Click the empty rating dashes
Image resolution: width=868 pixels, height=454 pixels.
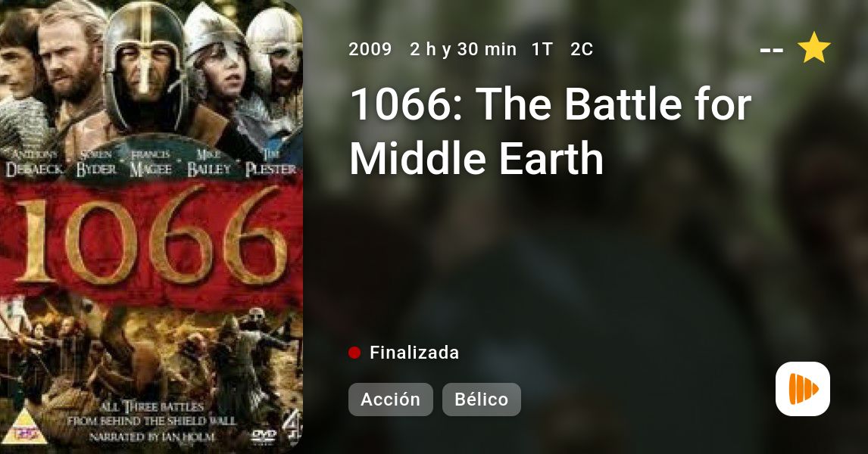(x=771, y=50)
